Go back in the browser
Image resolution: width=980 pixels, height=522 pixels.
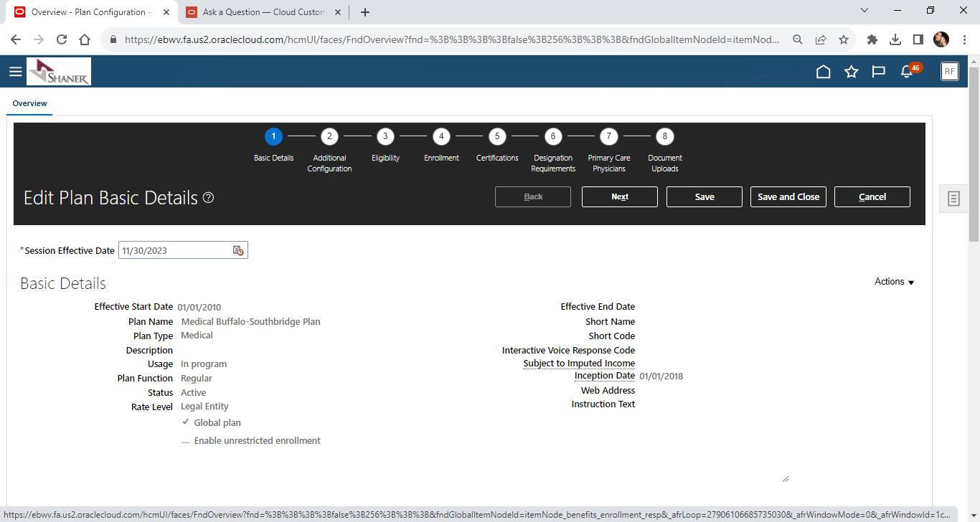click(16, 40)
